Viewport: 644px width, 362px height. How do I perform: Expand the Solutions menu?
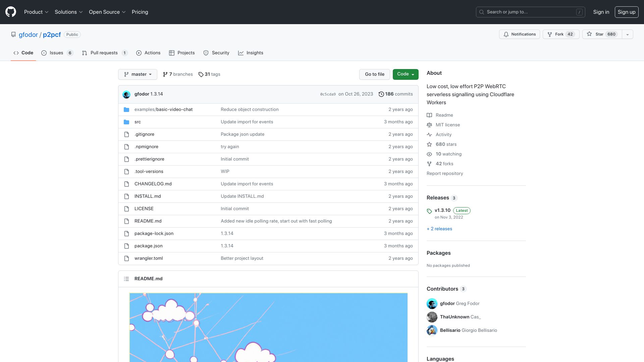69,12
